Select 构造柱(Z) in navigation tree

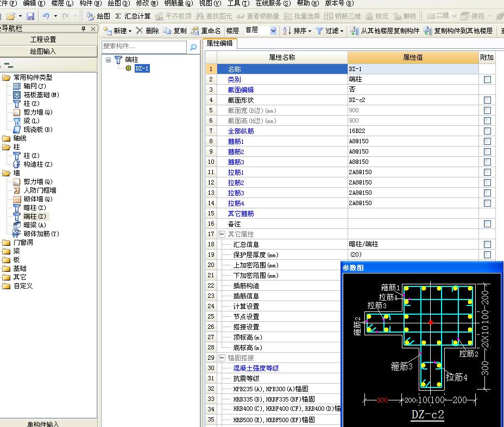38,164
